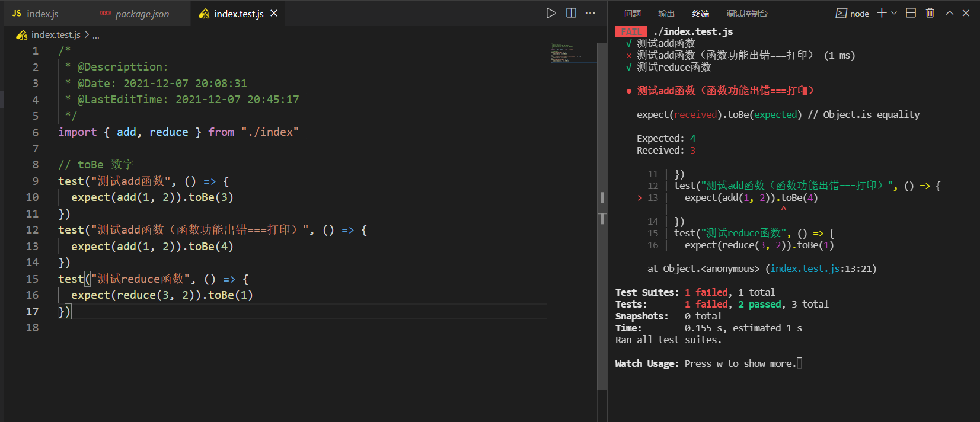Expand breadcrumb after index.test.js

pyautogui.click(x=96, y=35)
